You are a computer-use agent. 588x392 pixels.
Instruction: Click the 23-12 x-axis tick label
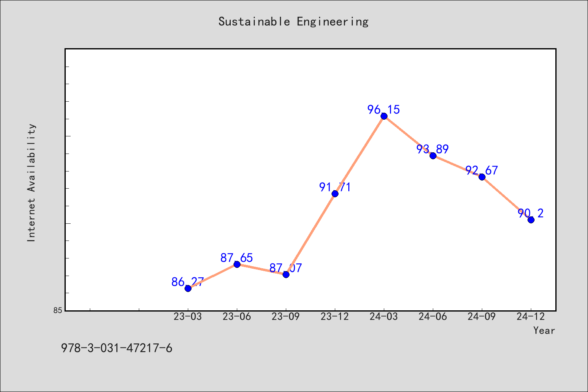pos(335,316)
